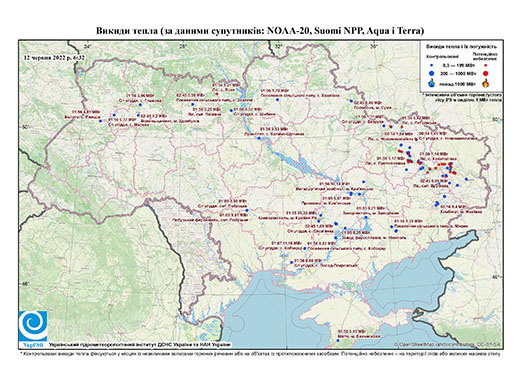Click the large red legend circle
This screenshot has height=368, width=520.
coord(486,73)
